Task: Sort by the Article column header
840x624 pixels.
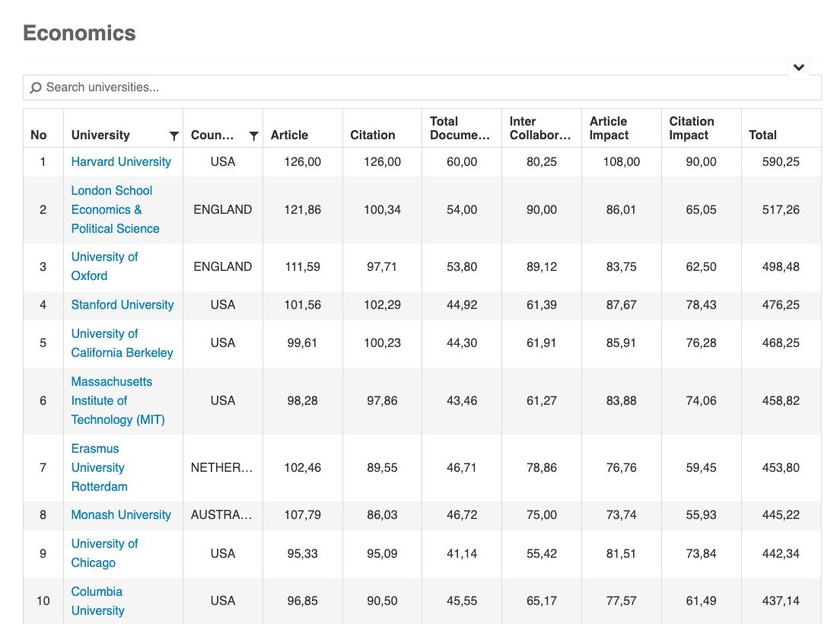Action: [289, 135]
